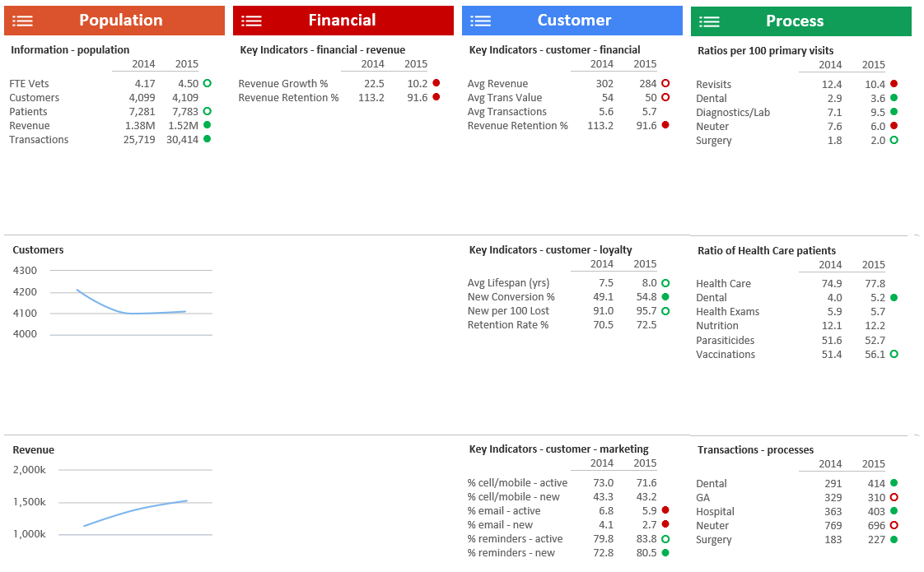Click the Revenue 1.52M value
The height and width of the screenshot is (572, 924).
[184, 125]
